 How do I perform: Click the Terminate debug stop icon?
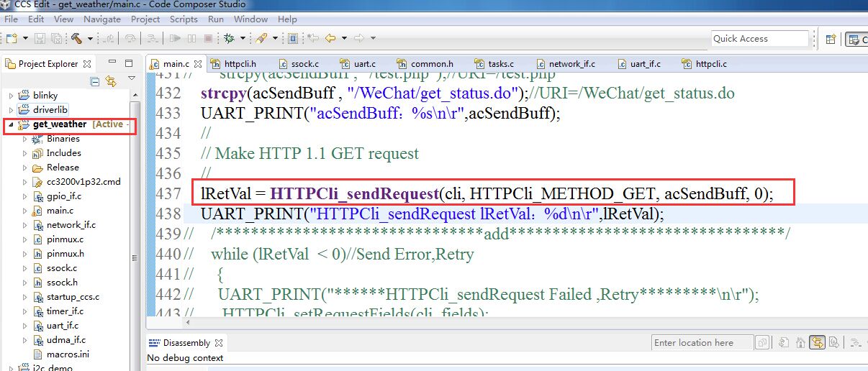coord(208,38)
